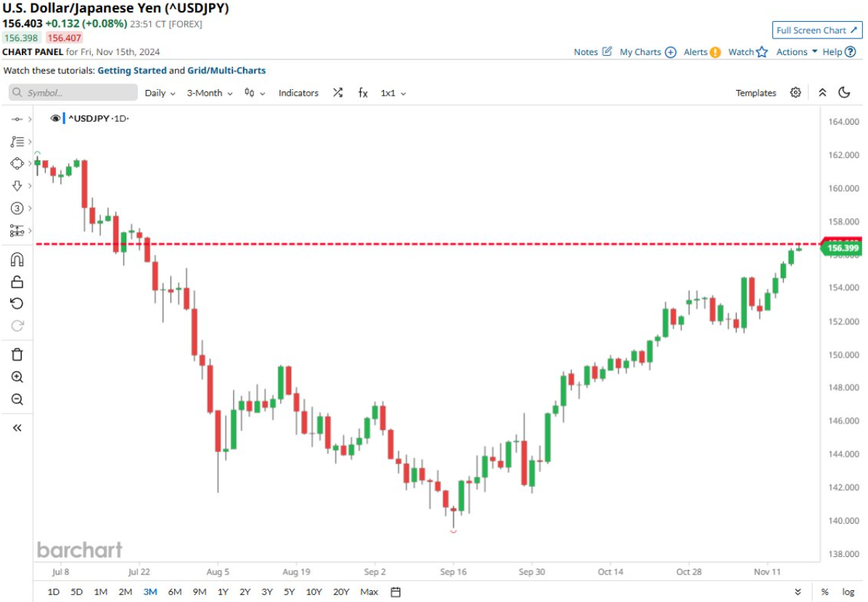Choose the arrow marker tool
The width and height of the screenshot is (868, 602).
(17, 186)
